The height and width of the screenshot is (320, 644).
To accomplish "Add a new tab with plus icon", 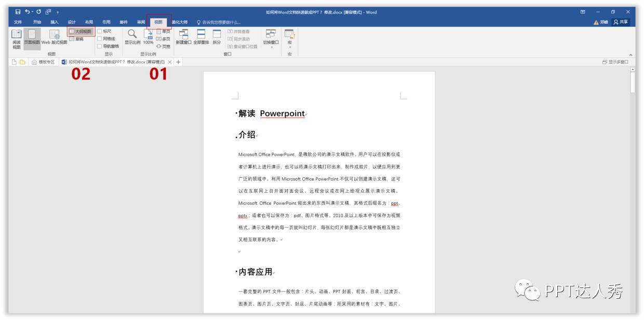I will coord(178,62).
